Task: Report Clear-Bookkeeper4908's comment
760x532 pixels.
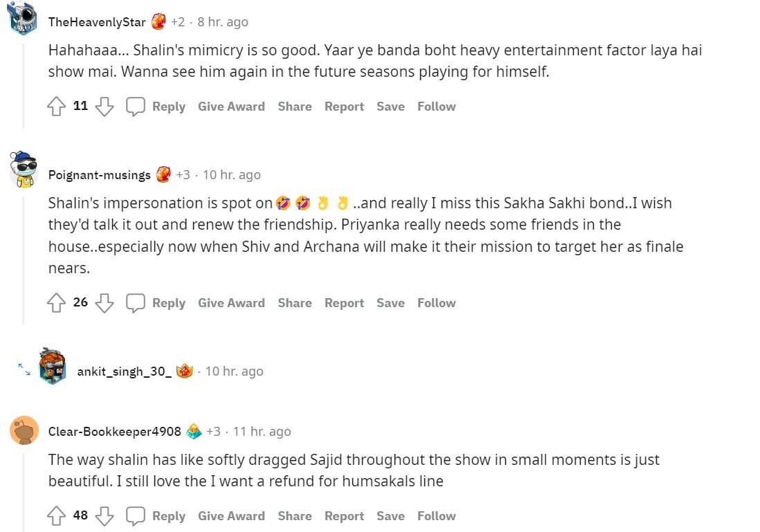Action: tap(344, 515)
